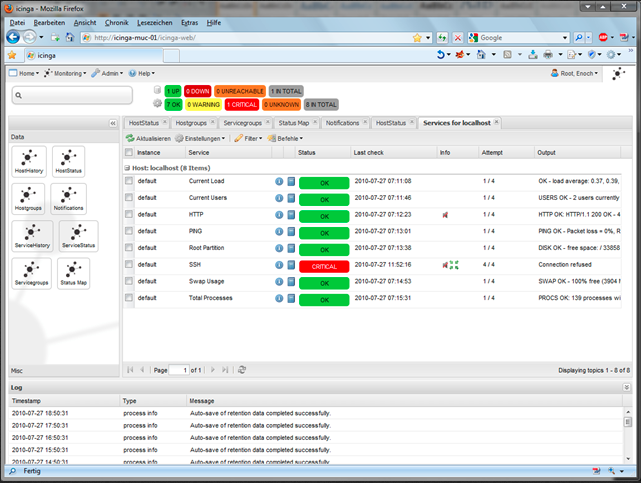Refresh the grid via paging toolbar icon
Image resolution: width=641 pixels, height=483 pixels.
[242, 370]
